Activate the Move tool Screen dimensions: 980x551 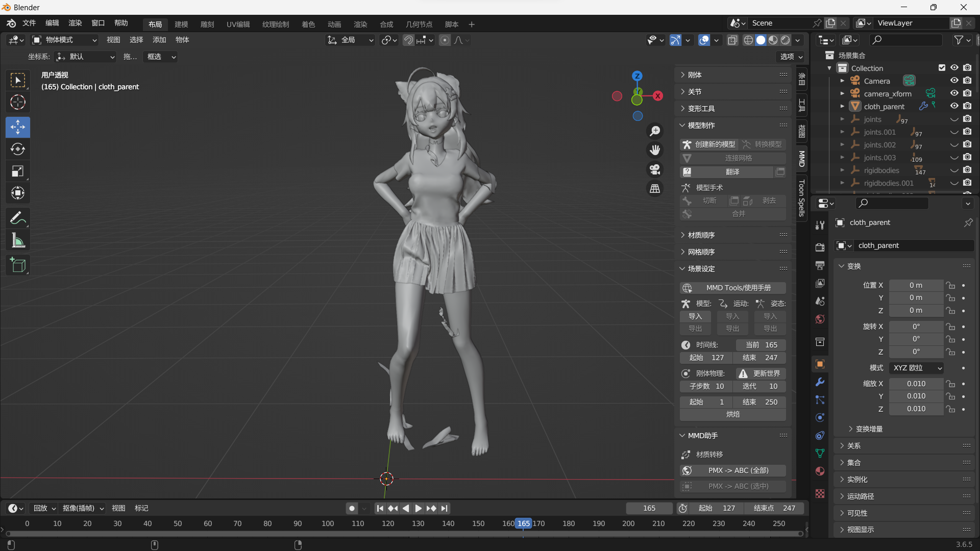click(x=18, y=127)
